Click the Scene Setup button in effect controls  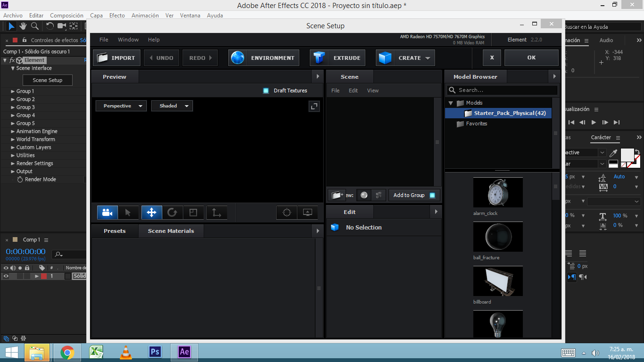(x=47, y=80)
